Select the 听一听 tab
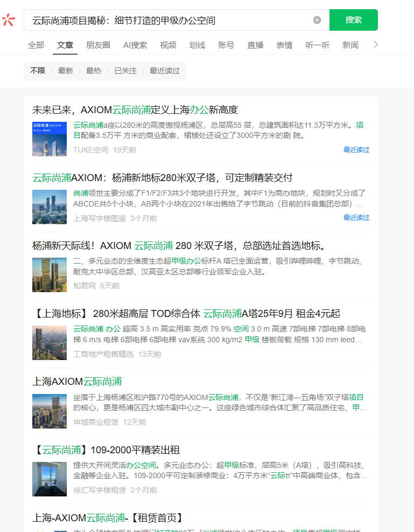The image size is (414, 532). [318, 45]
